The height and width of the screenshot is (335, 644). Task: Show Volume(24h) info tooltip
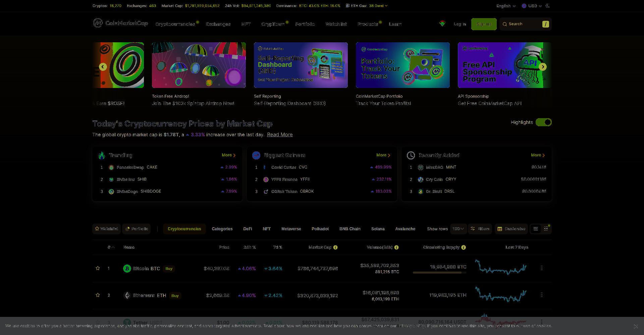coord(396,247)
